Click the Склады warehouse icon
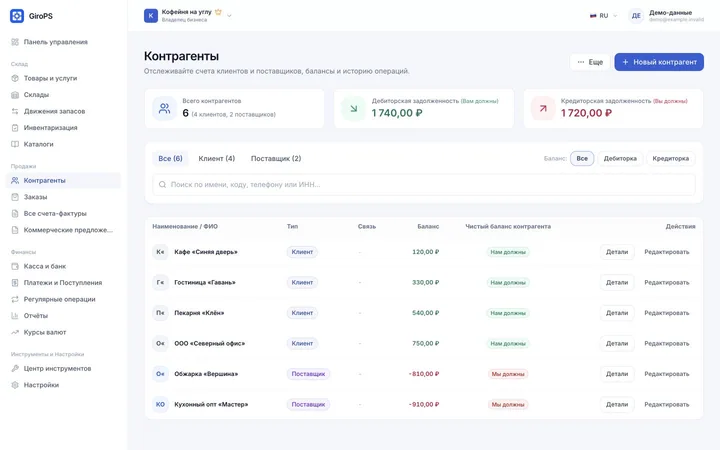The image size is (720, 450). coord(15,95)
